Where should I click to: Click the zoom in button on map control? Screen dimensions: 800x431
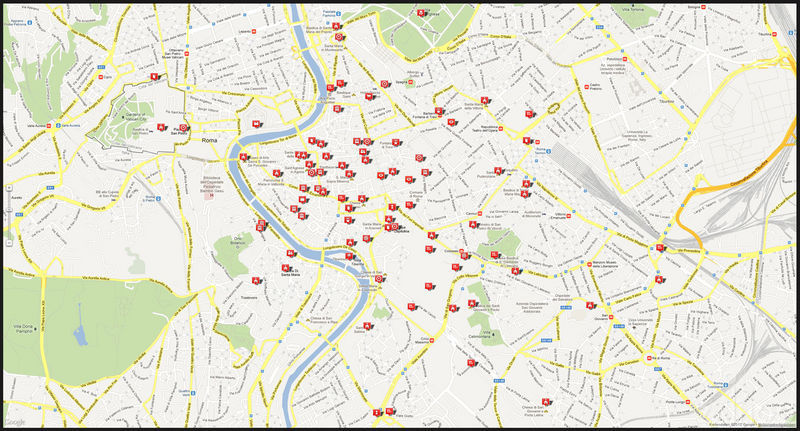click(x=9, y=189)
